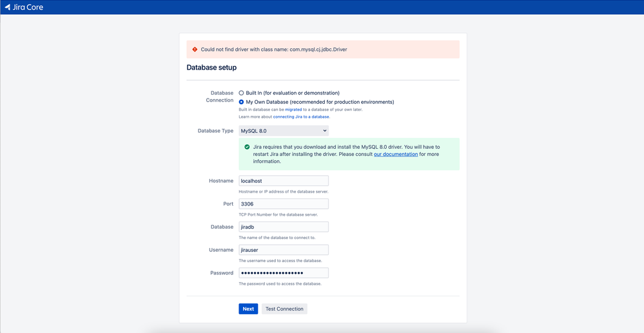Click the 'Jira Core' header text
Screen dimensions: 644x333
[x=28, y=7]
